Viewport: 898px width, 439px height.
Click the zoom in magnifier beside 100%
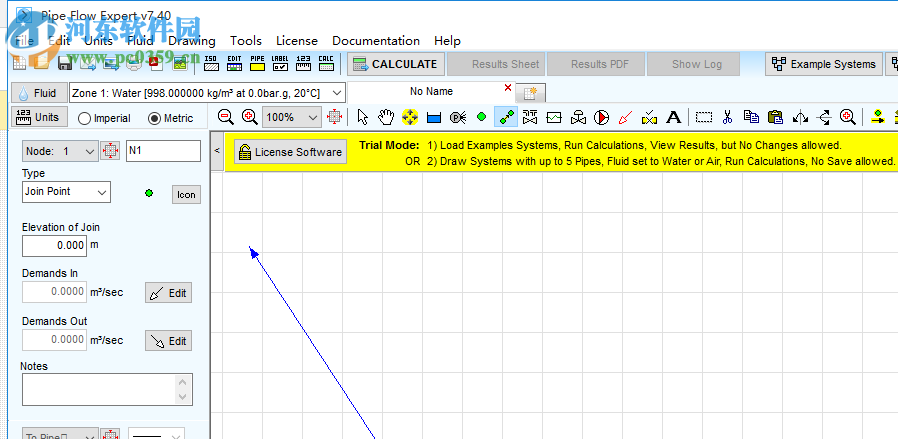[249, 117]
